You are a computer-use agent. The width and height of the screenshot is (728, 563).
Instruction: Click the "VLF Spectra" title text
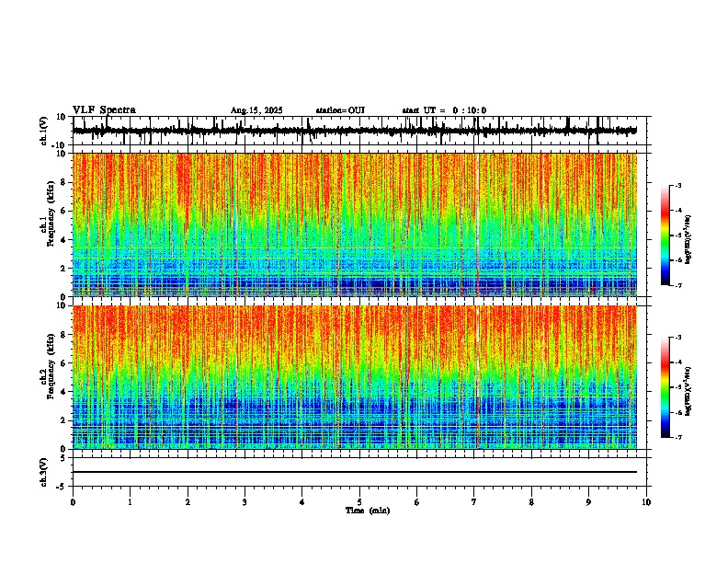(x=104, y=110)
